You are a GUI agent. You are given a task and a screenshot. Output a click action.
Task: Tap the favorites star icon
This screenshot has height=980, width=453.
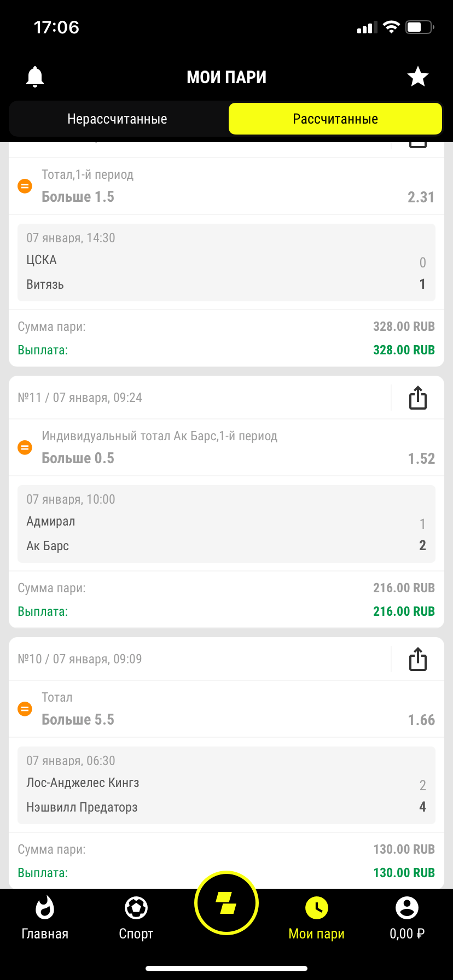pyautogui.click(x=418, y=77)
